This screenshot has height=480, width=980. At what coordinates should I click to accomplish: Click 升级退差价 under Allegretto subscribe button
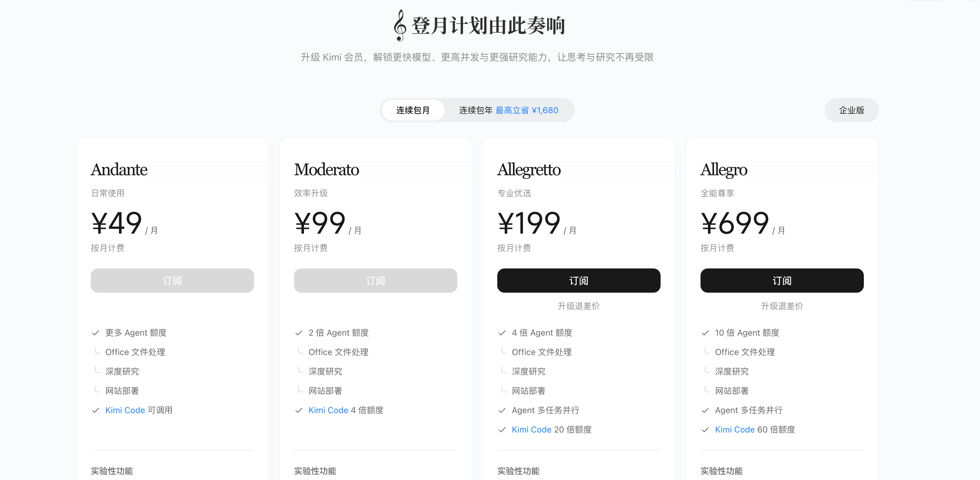point(578,306)
